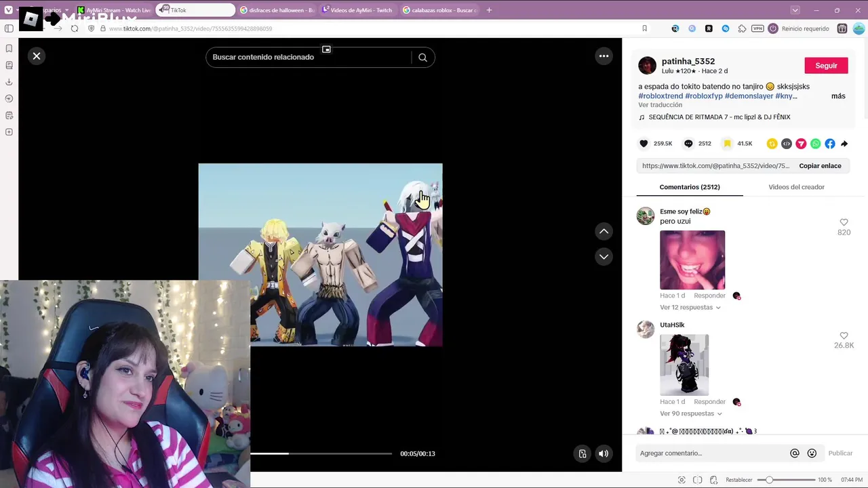Go to previous video with up chevron

(604, 232)
